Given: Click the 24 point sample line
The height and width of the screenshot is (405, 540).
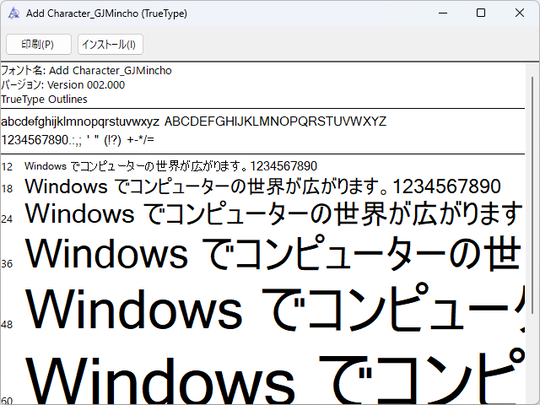Looking at the screenshot, I should 274,214.
